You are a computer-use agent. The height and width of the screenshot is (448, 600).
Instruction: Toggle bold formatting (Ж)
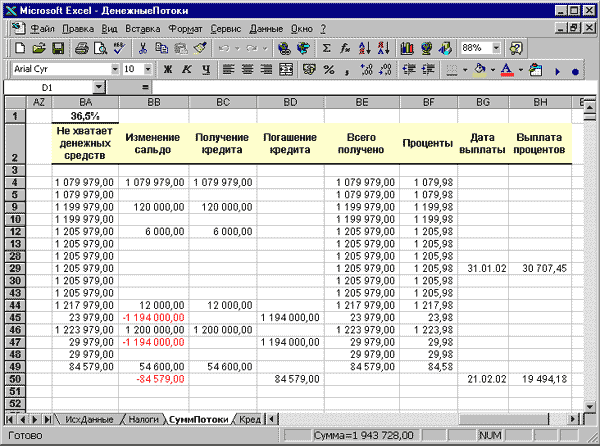pos(168,70)
